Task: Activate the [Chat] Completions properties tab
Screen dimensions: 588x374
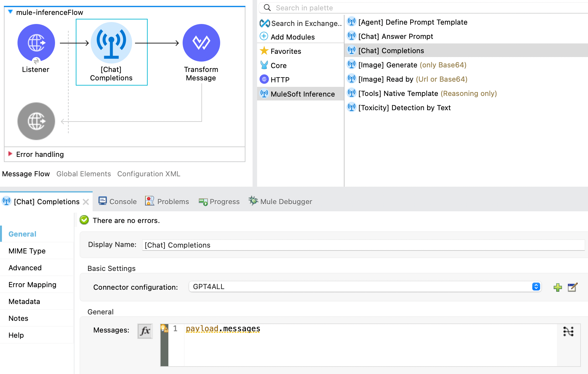Action: click(46, 202)
